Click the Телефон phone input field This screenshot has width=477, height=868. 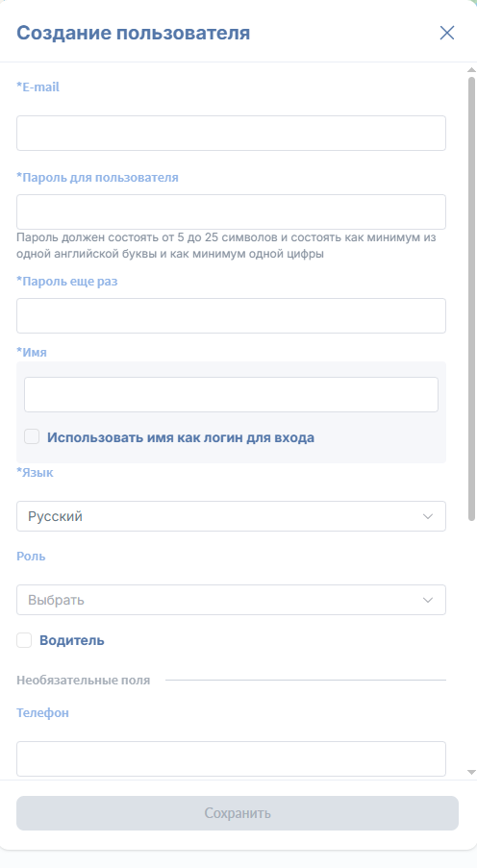(231, 758)
